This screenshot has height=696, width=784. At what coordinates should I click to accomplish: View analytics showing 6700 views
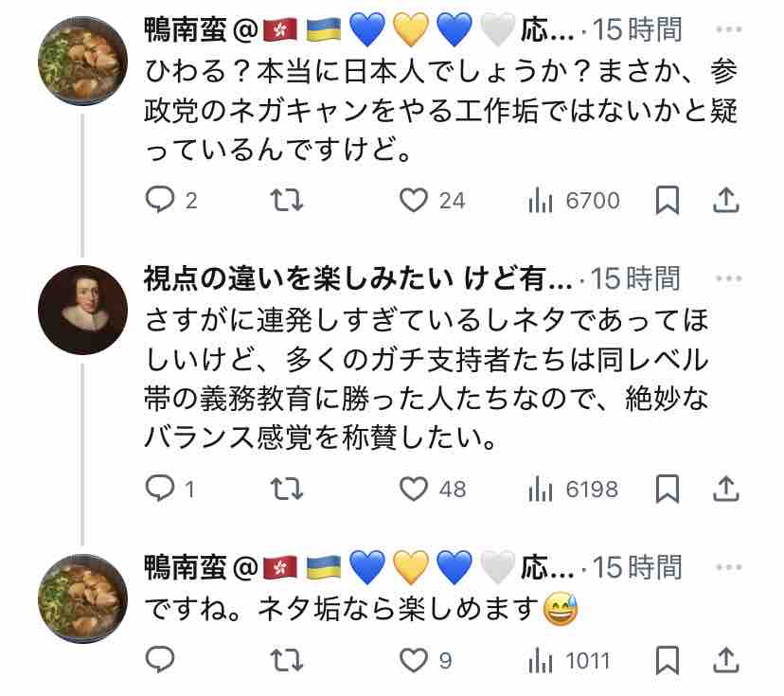point(574,201)
